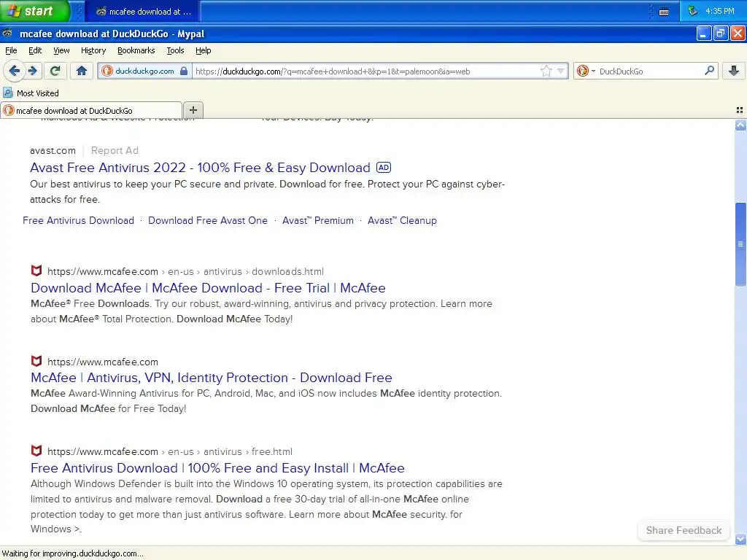Open Free Antivirus Download 100% Free result
The image size is (747, 560).
point(217,468)
